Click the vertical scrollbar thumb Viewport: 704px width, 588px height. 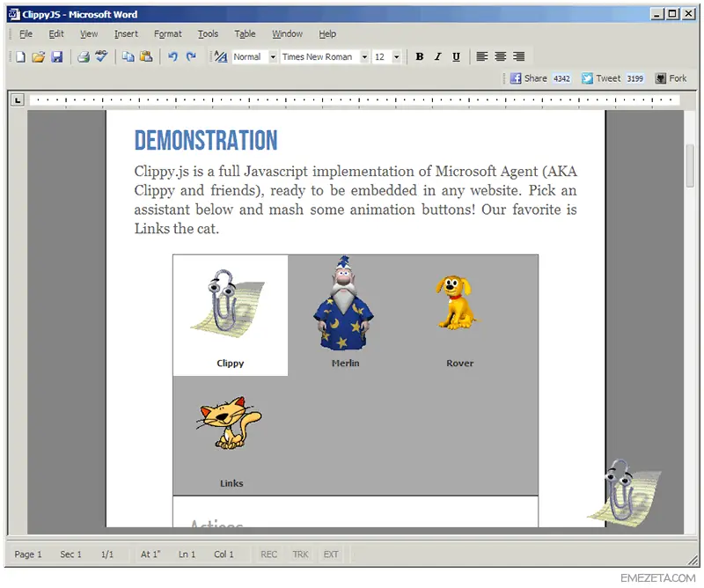tap(690, 166)
